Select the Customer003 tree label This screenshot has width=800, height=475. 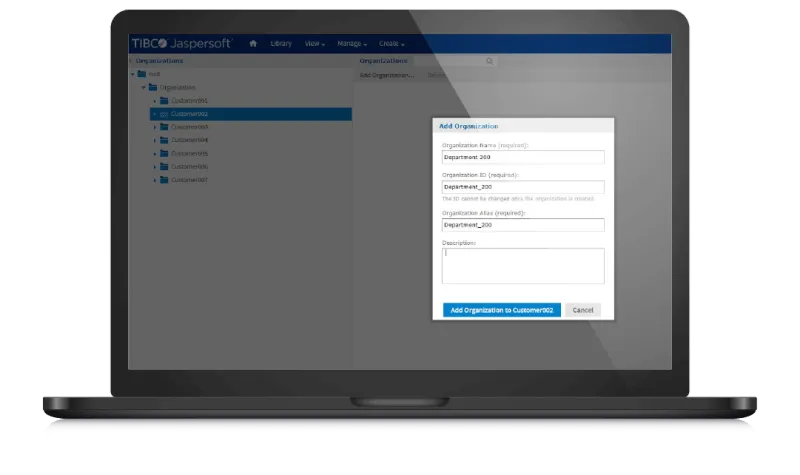[x=189, y=127]
